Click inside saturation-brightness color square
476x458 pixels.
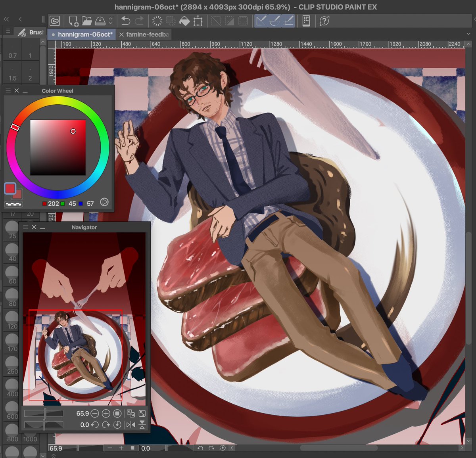(x=58, y=148)
